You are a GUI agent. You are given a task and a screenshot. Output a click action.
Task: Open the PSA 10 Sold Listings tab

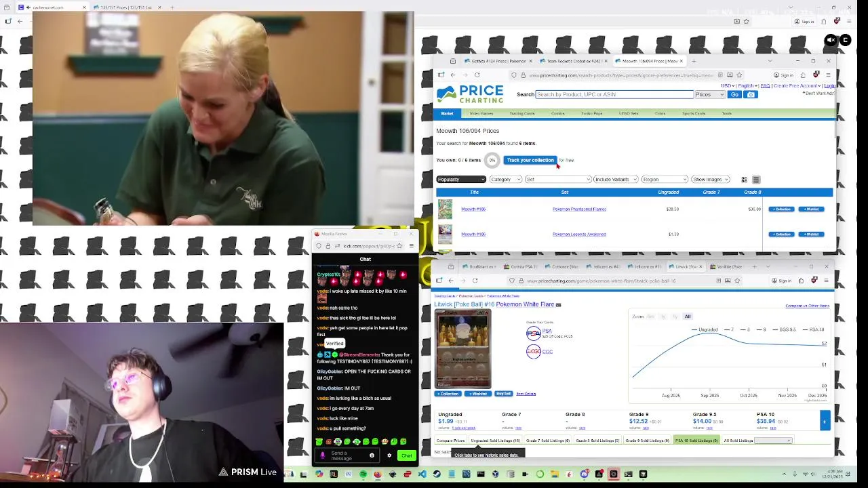(x=696, y=441)
